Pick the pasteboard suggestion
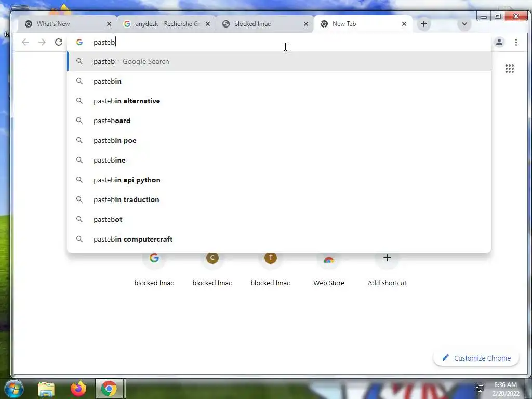The width and height of the screenshot is (532, 399). [x=279, y=121]
